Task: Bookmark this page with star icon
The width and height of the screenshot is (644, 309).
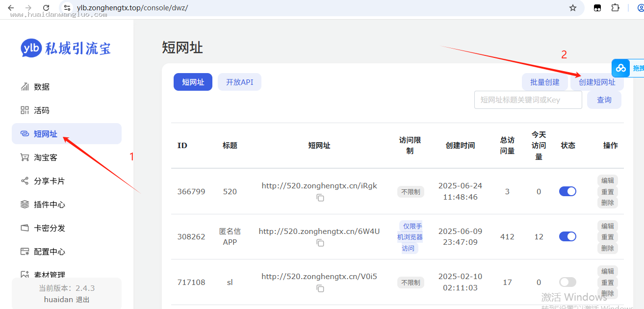Action: click(x=572, y=8)
